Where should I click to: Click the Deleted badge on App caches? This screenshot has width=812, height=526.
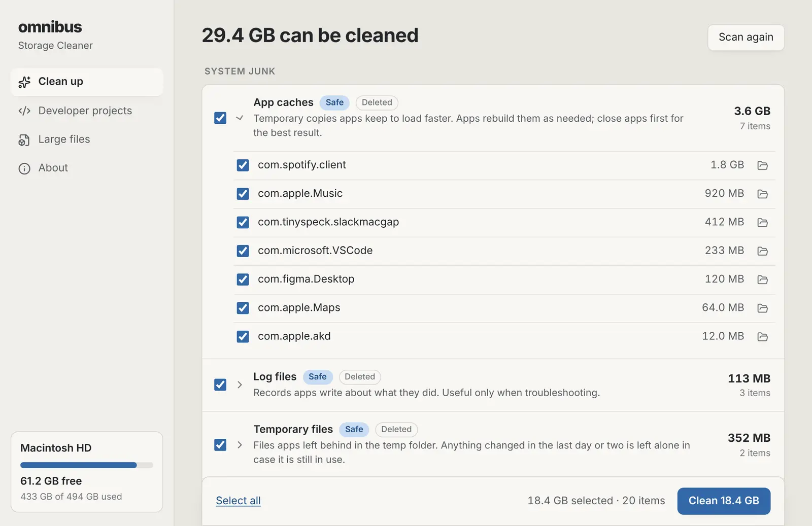click(377, 102)
